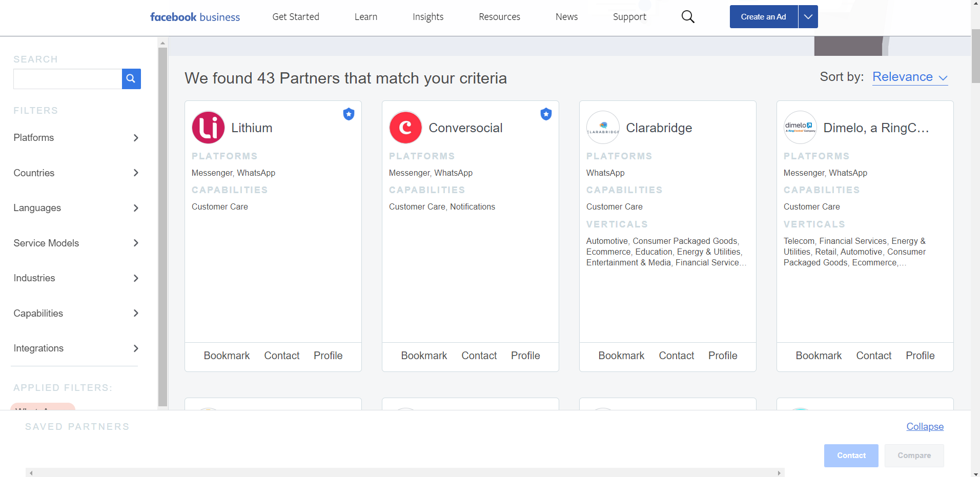Contact the Conversocial partner
The width and height of the screenshot is (980, 477).
pyautogui.click(x=479, y=356)
